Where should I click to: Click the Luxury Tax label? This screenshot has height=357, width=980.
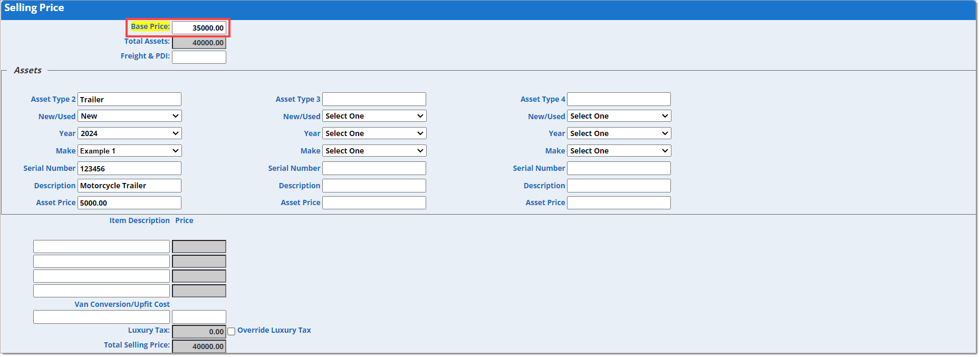click(149, 330)
